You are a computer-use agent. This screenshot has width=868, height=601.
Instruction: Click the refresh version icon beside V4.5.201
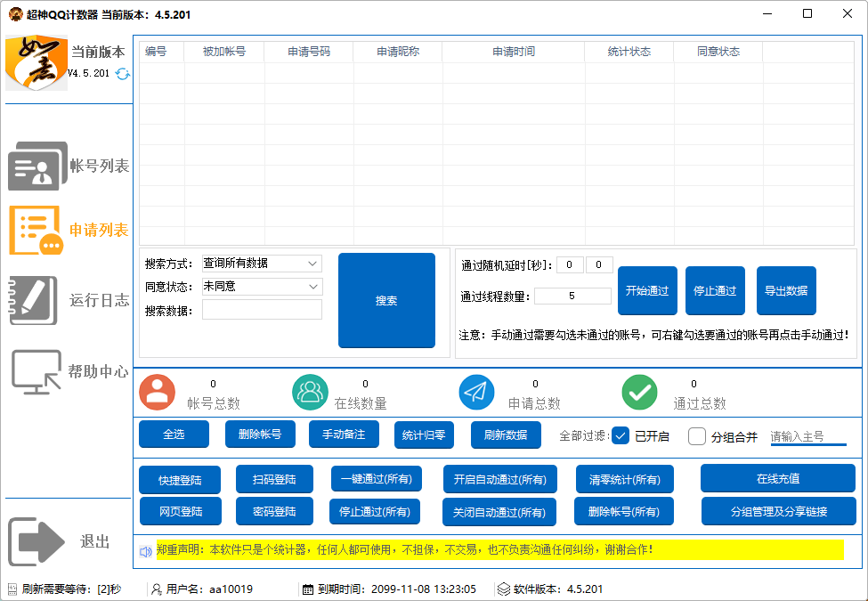click(x=122, y=74)
